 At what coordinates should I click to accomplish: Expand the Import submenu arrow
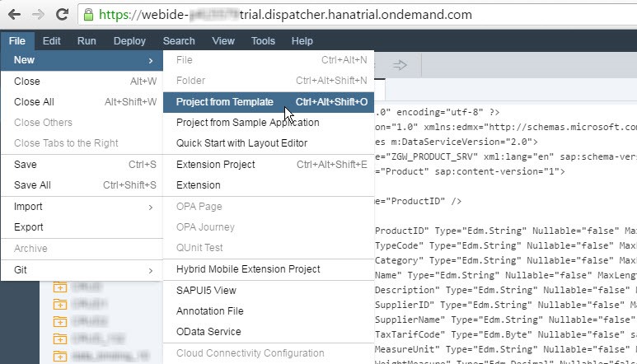(150, 207)
